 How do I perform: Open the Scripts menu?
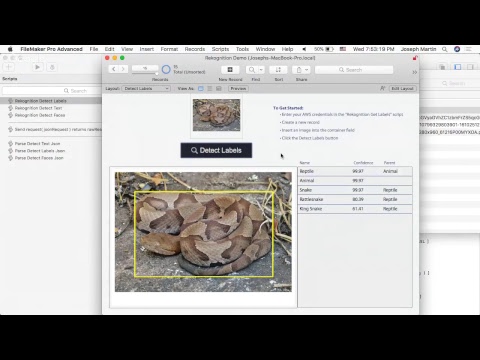click(220, 49)
